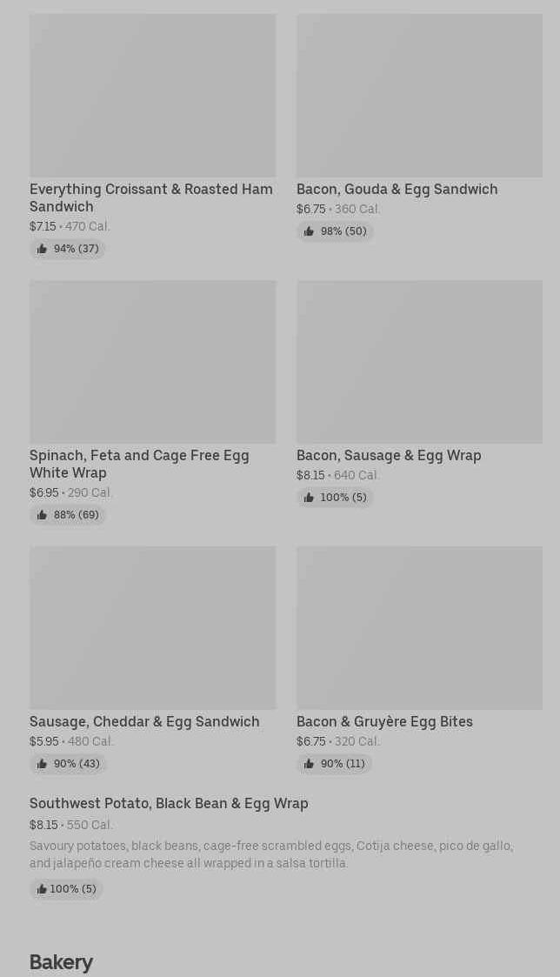560x977 pixels.
Task: Click the 88% (69) rating badge
Action: click(x=68, y=515)
